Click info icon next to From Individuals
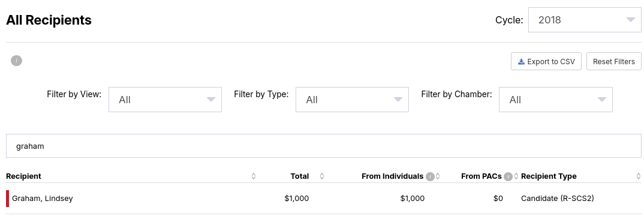Image resolution: width=644 pixels, height=219 pixels. pyautogui.click(x=430, y=176)
